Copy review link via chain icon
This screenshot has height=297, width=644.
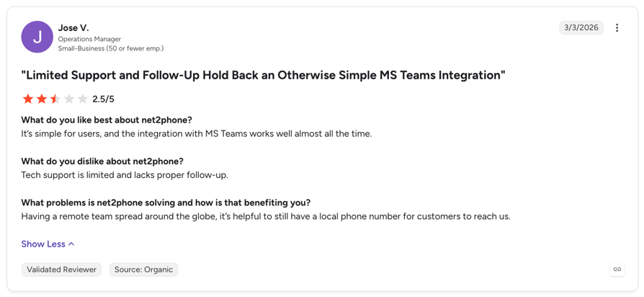click(617, 270)
